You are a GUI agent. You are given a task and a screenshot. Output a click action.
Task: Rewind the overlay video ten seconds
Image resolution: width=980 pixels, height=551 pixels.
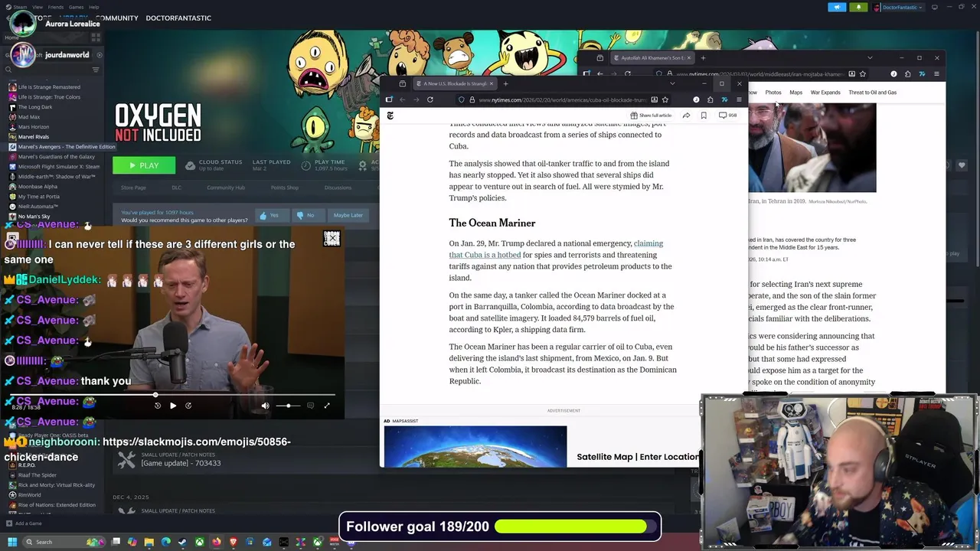coord(158,406)
